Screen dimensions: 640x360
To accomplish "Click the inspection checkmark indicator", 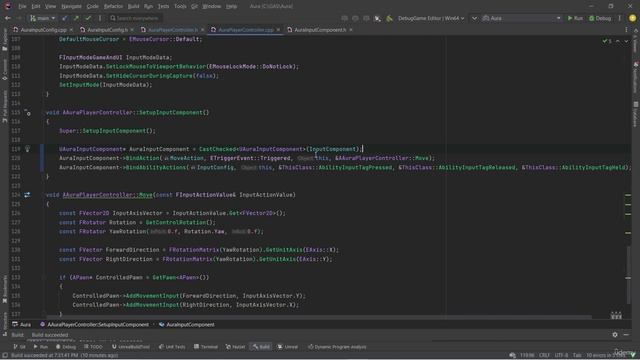I will (x=607, y=41).
